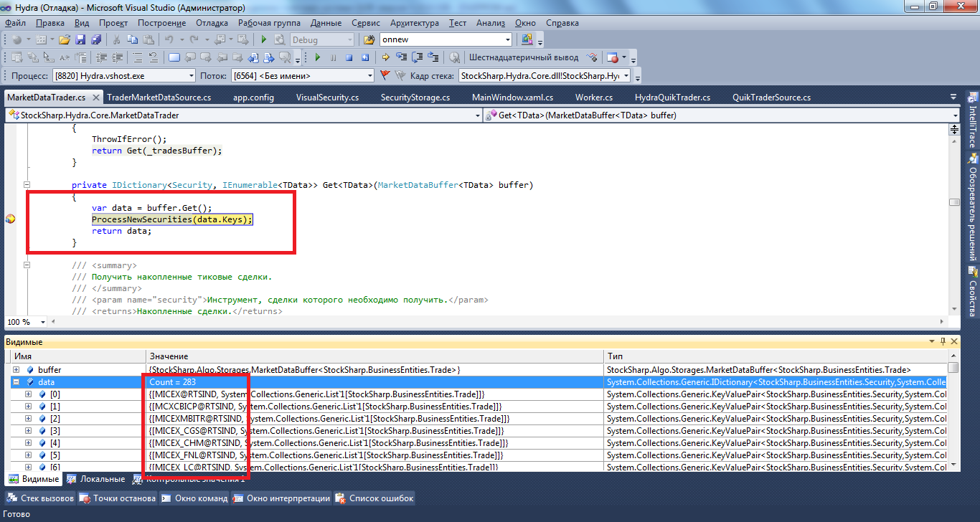Expand the [3] element row
Screen dimensions: 980x522
29,431
